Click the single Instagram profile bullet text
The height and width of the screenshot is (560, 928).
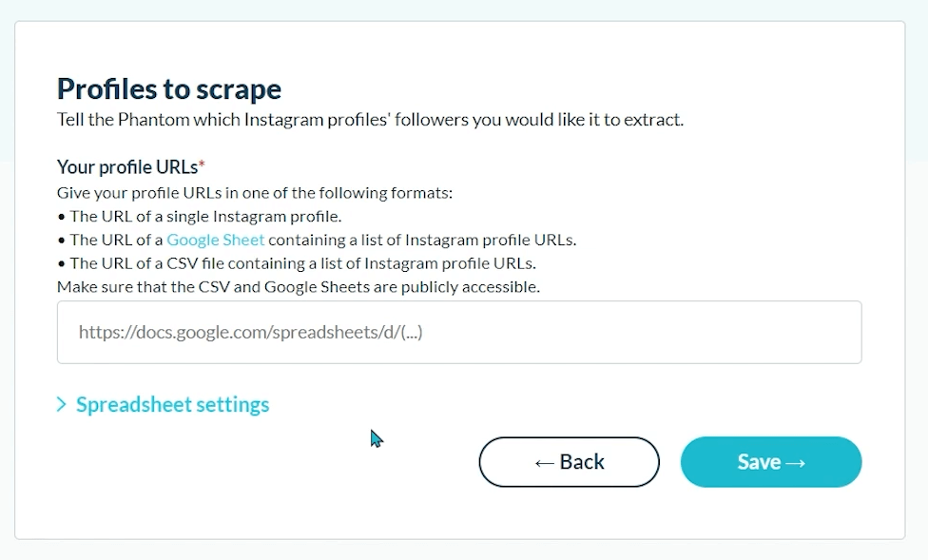coord(206,216)
